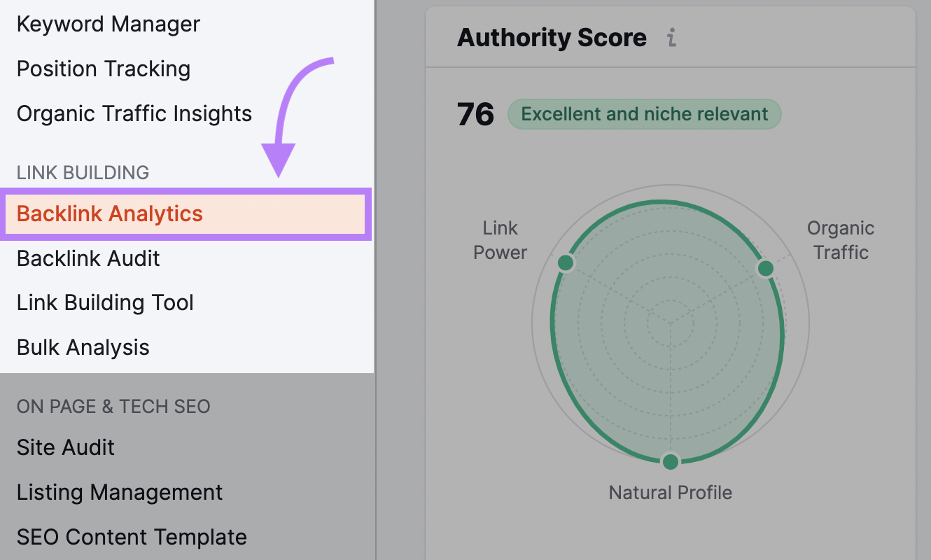931x560 pixels.
Task: Open Bulk Analysis
Action: (x=83, y=348)
